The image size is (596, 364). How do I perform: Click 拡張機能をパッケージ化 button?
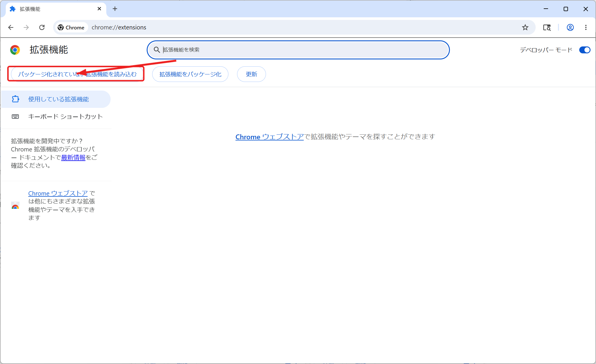click(190, 74)
